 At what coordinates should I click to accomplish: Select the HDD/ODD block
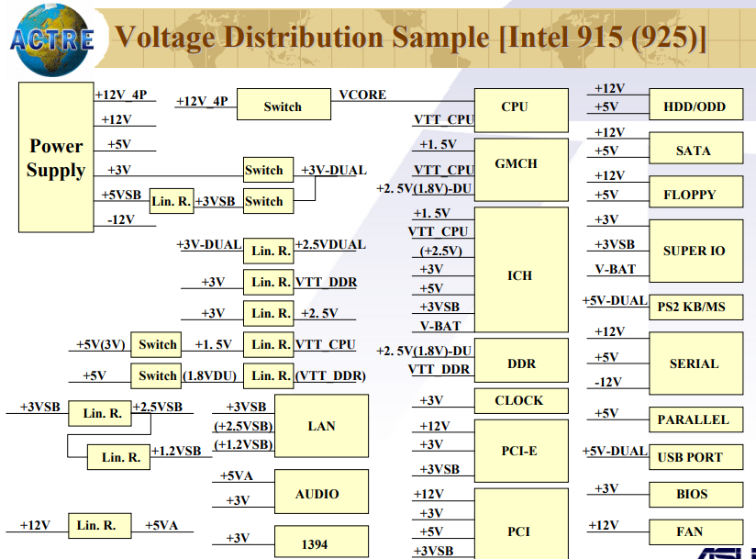point(696,104)
